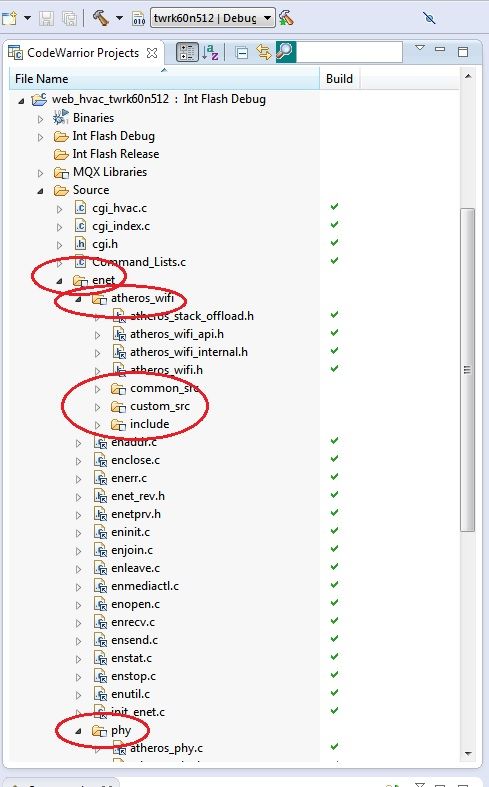Click the cgi_index.c file icon

[x=80, y=226]
